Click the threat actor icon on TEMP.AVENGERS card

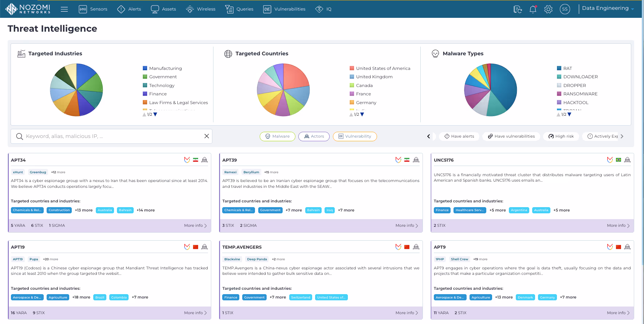(x=416, y=247)
